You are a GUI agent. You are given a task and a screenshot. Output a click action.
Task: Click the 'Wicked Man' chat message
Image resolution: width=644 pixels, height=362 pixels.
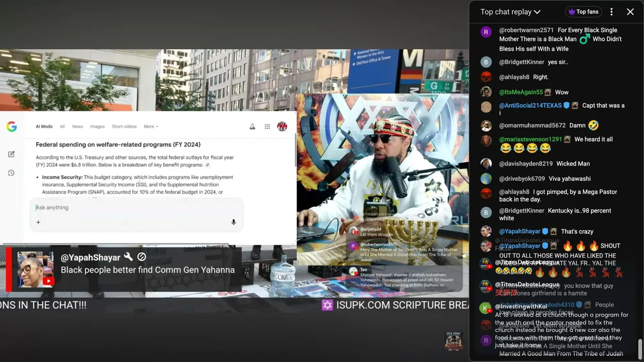pyautogui.click(x=573, y=164)
